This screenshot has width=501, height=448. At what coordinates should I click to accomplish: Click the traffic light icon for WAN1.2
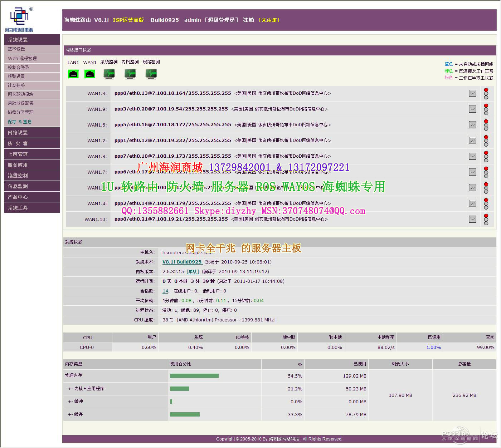point(486,141)
